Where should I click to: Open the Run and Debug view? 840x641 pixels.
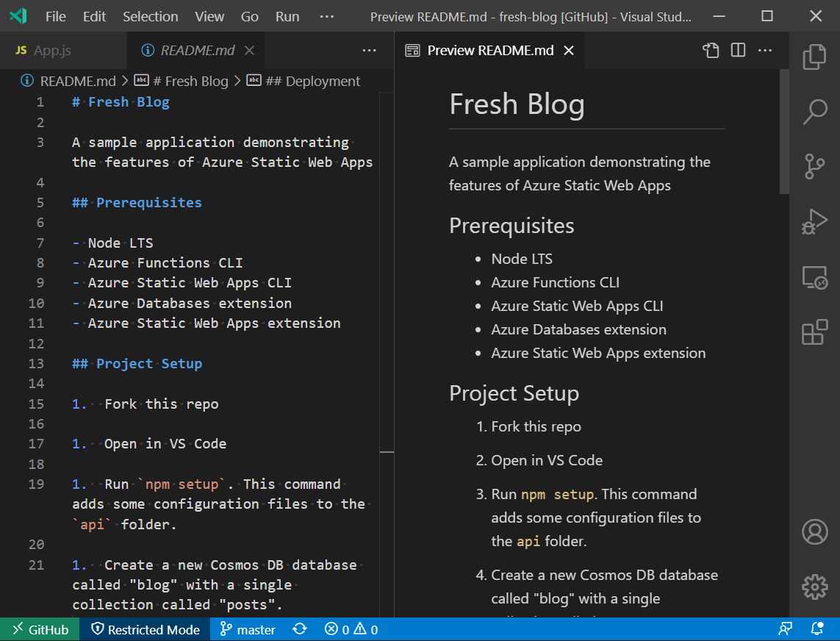click(814, 221)
